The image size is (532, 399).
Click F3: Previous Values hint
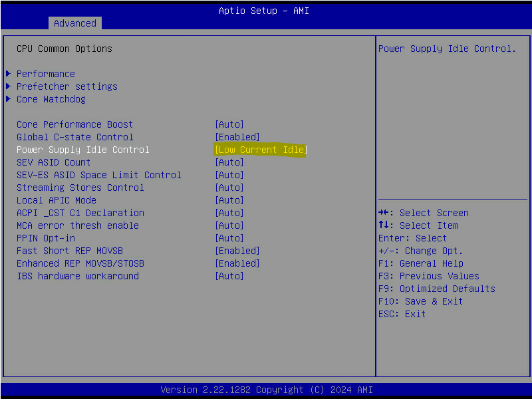pyautogui.click(x=428, y=276)
